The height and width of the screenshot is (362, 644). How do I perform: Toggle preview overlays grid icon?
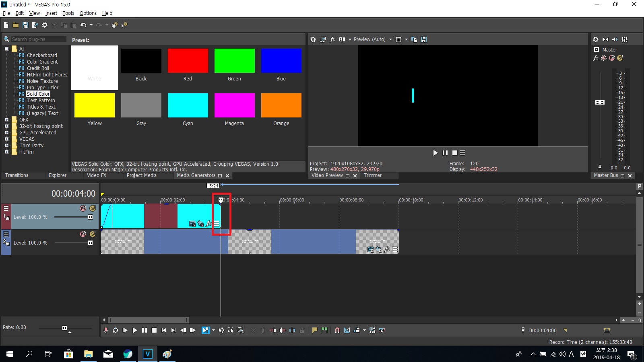[x=398, y=39]
